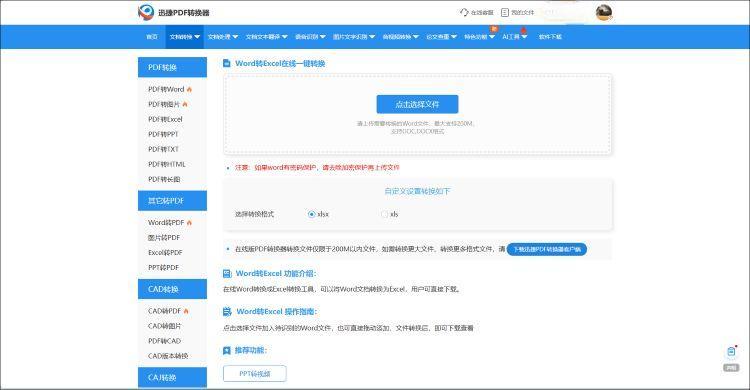Click the user avatar picture
750x390 pixels.
pyautogui.click(x=604, y=12)
